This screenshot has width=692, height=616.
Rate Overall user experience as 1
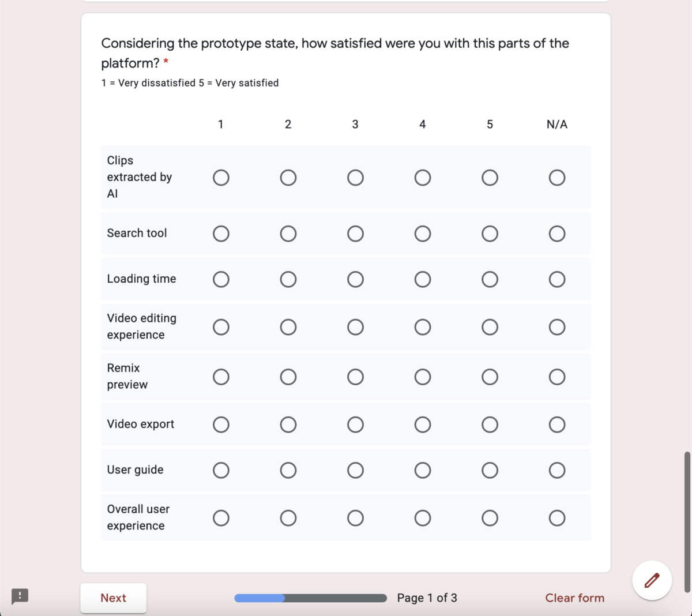coord(221,518)
